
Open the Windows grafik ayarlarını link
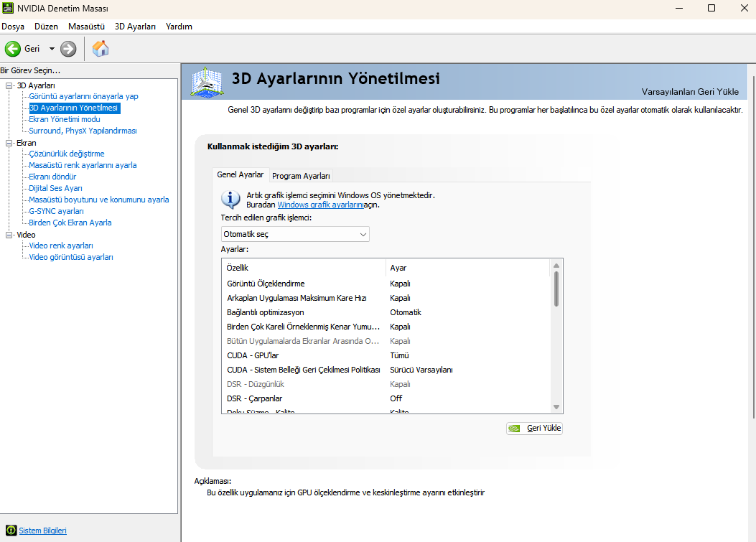tap(320, 205)
